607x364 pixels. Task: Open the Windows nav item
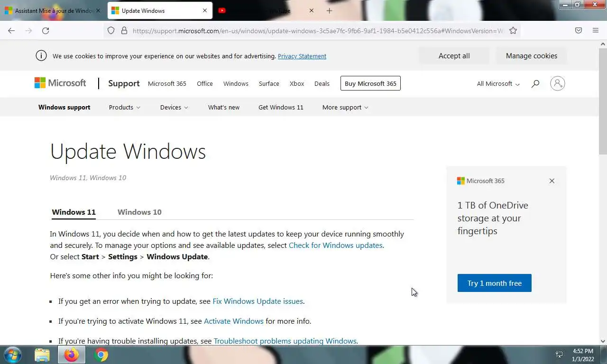click(236, 83)
